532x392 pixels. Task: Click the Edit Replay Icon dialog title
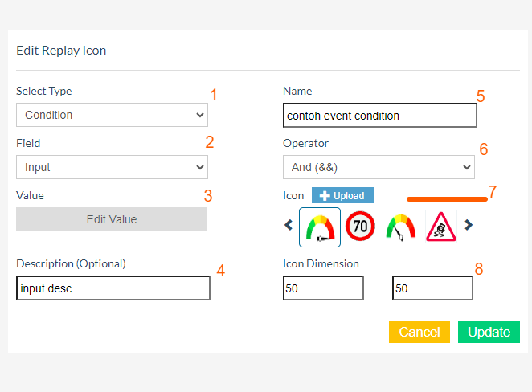point(61,51)
